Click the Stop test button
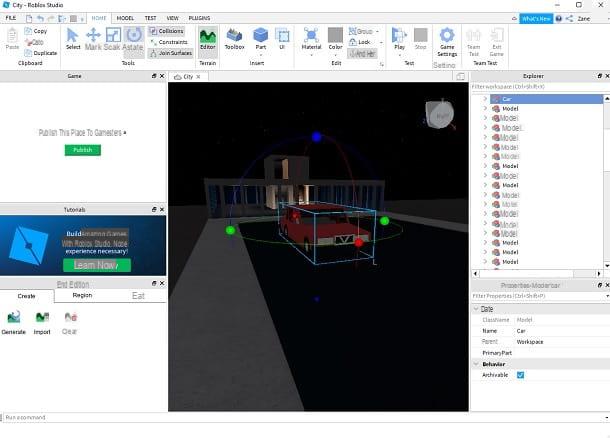The width and height of the screenshot is (610, 438). click(x=421, y=39)
